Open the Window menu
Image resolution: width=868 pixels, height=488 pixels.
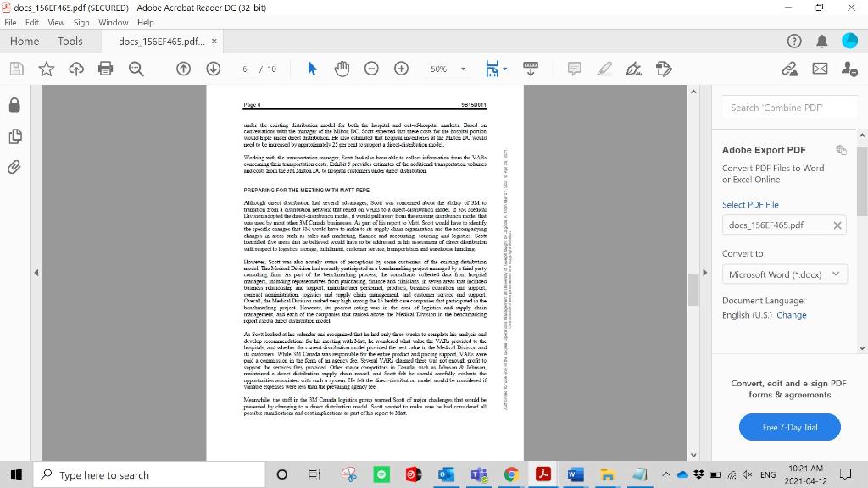coord(114,23)
